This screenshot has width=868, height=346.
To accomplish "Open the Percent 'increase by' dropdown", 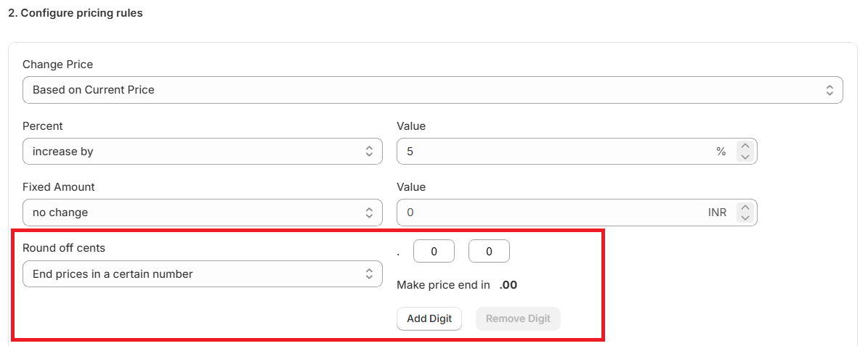I will tap(202, 152).
